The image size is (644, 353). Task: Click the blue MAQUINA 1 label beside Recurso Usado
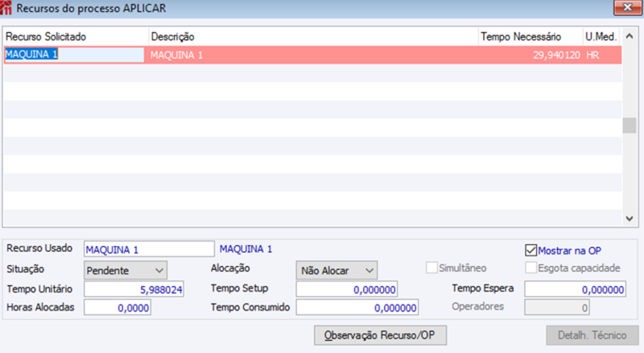pos(246,249)
